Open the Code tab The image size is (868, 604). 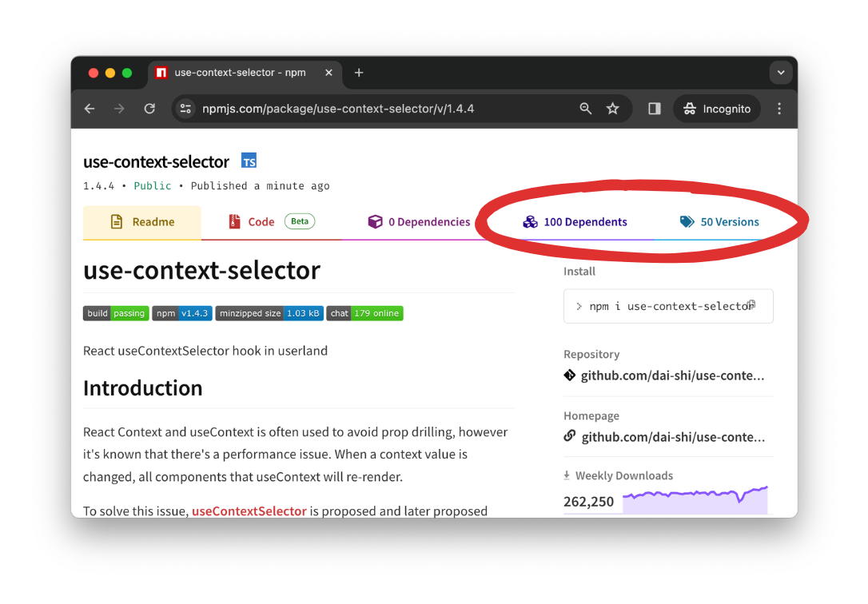coord(271,222)
